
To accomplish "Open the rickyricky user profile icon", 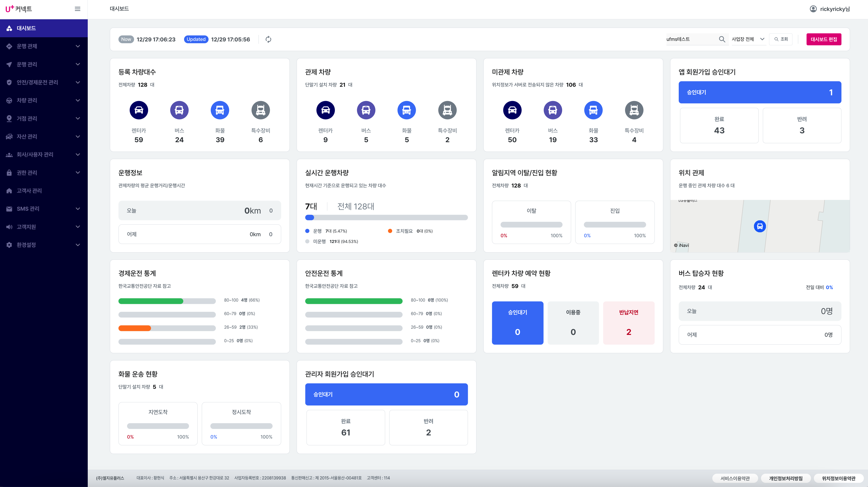I will pos(813,9).
